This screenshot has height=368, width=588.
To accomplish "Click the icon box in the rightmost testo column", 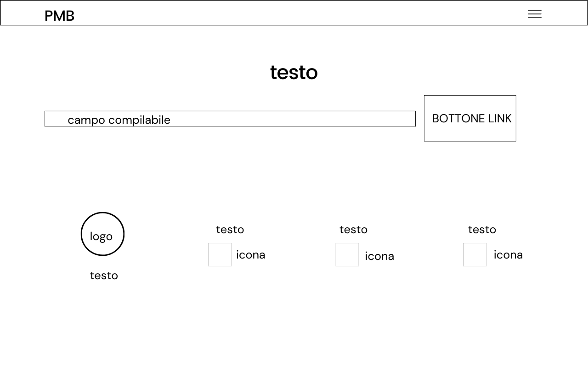I will [x=475, y=254].
